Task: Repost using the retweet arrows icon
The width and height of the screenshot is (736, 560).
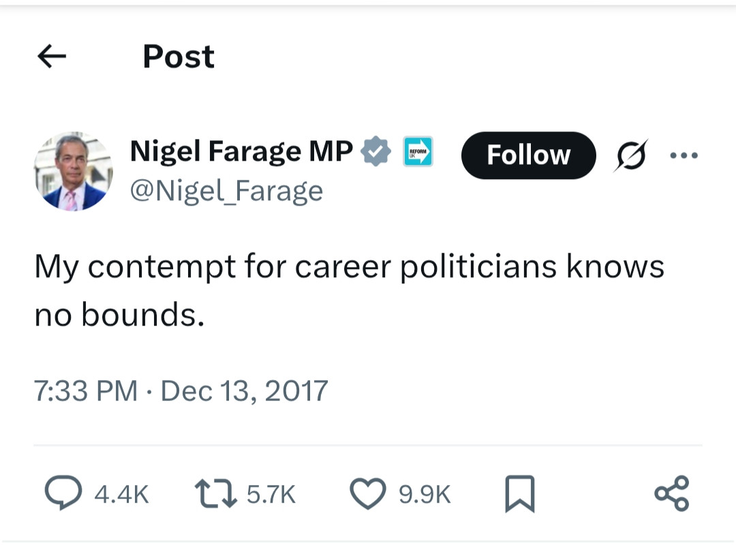Action: point(216,493)
